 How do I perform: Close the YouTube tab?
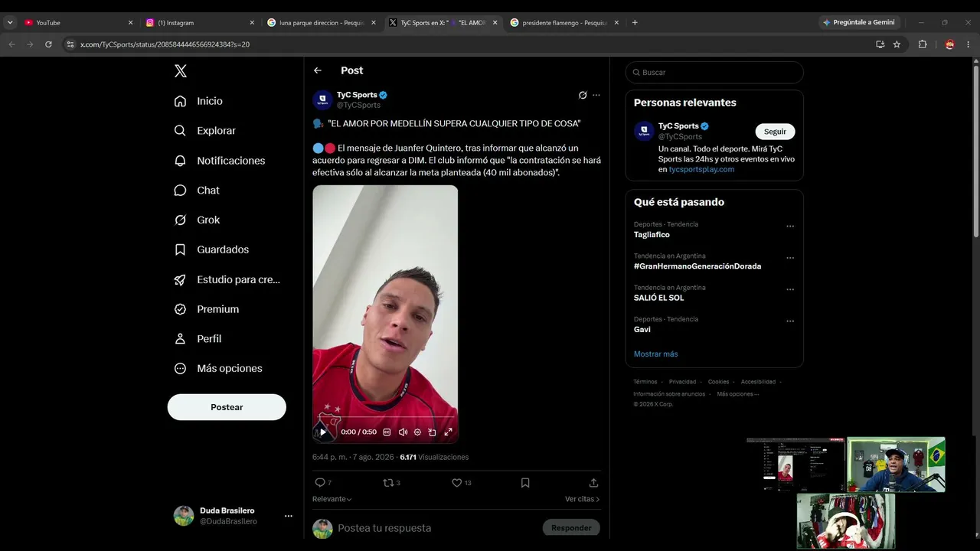pyautogui.click(x=130, y=23)
